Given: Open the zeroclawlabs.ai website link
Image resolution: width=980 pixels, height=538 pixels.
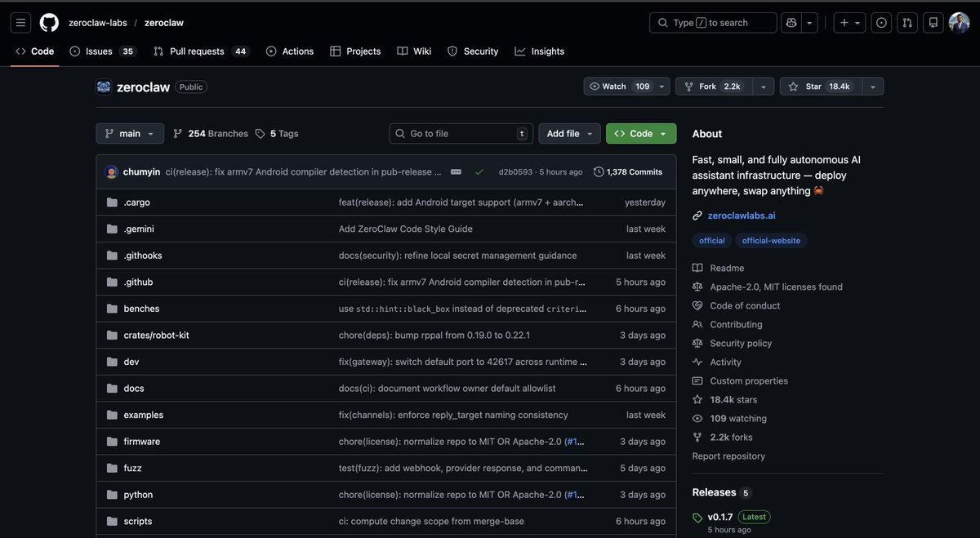Looking at the screenshot, I should pos(742,216).
